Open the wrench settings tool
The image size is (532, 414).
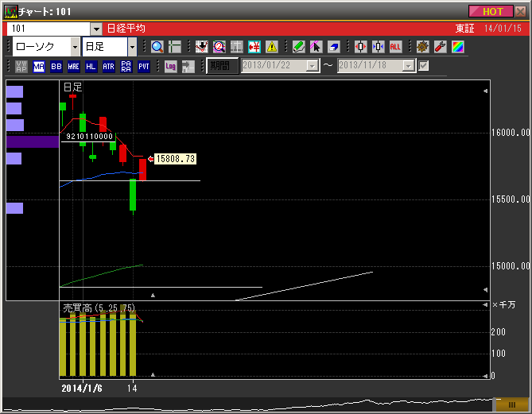click(x=439, y=47)
